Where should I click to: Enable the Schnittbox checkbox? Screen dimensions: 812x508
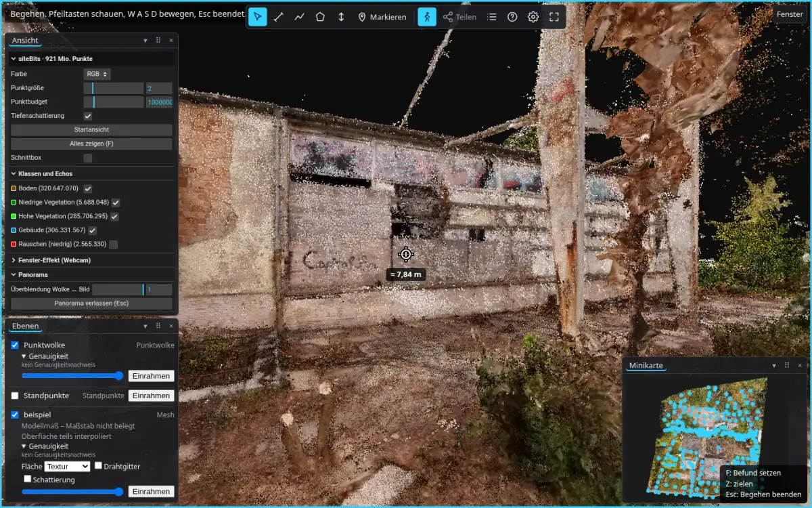pyautogui.click(x=88, y=158)
